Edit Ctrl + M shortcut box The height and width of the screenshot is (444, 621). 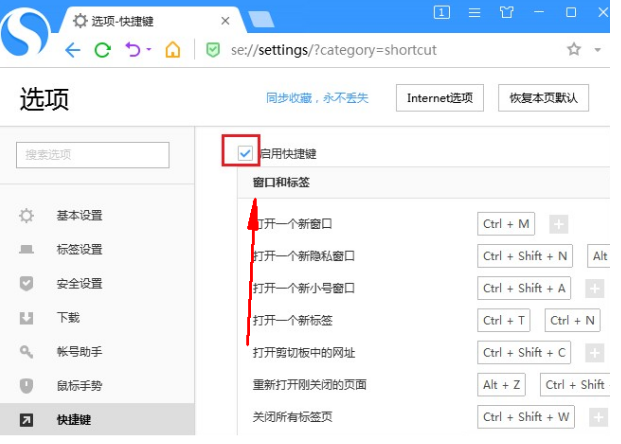tap(506, 224)
